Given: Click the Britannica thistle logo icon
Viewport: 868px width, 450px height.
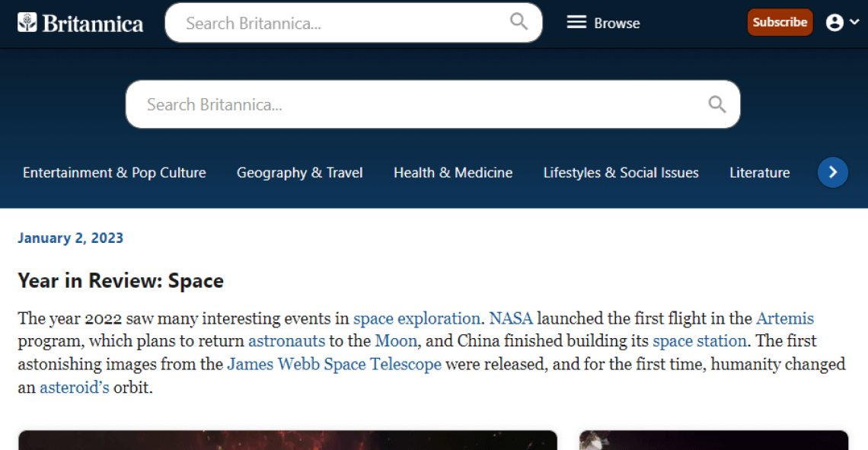Looking at the screenshot, I should click(27, 22).
